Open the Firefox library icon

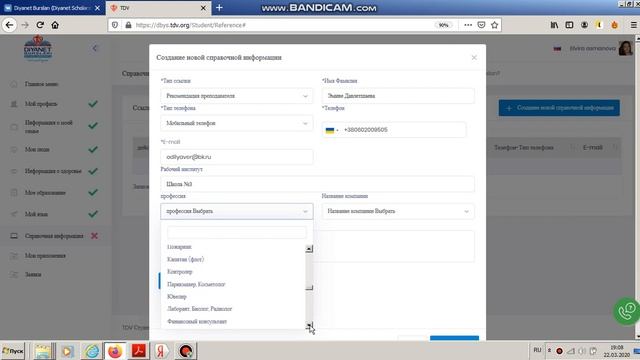[554, 25]
